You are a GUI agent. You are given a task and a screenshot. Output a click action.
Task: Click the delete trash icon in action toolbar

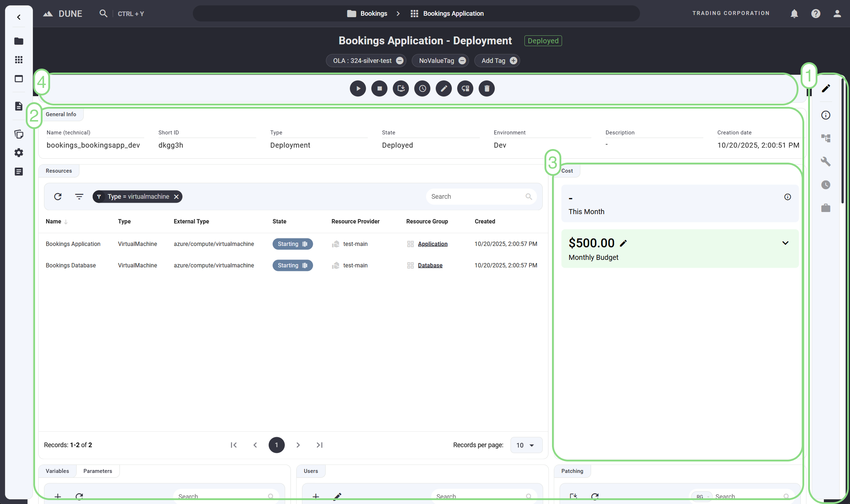tap(487, 89)
